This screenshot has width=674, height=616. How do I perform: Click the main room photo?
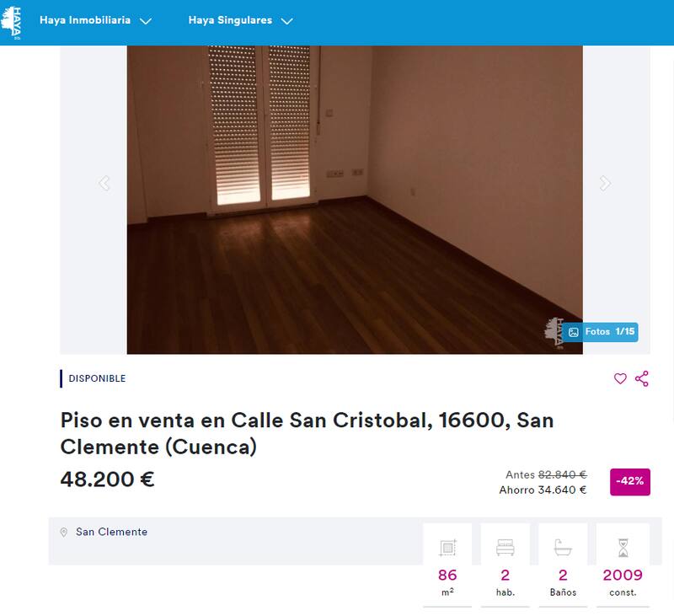click(x=355, y=200)
